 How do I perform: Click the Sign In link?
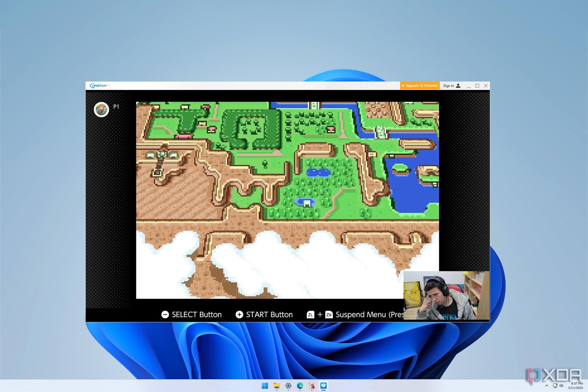(448, 86)
